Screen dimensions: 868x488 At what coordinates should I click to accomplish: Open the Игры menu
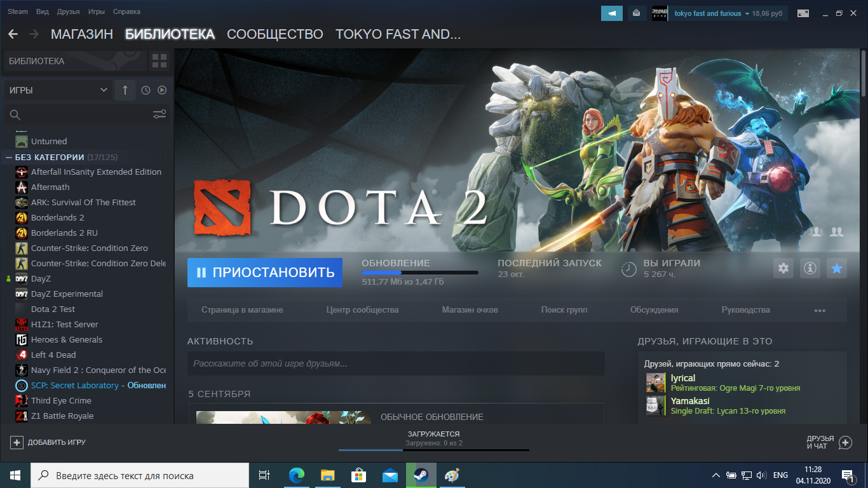point(97,11)
